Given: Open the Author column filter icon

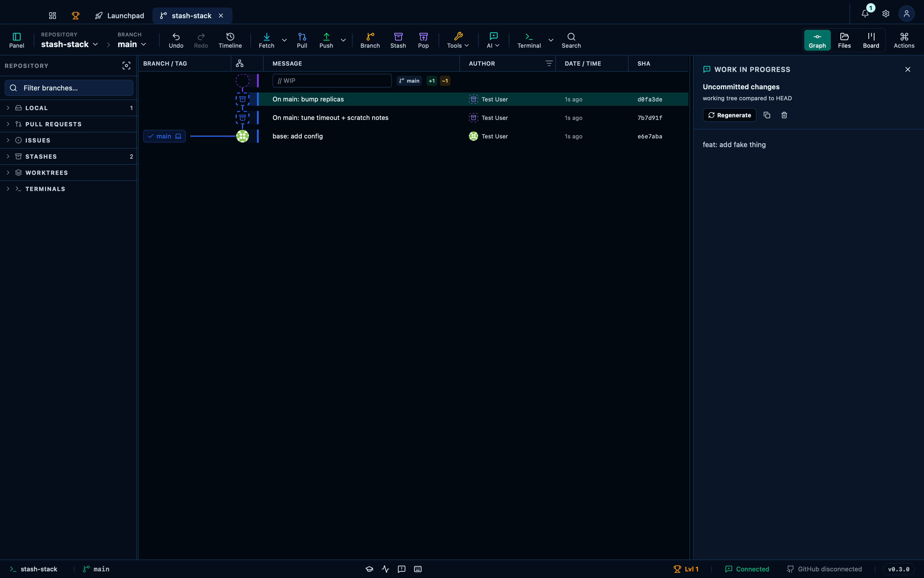Looking at the screenshot, I should tap(549, 64).
